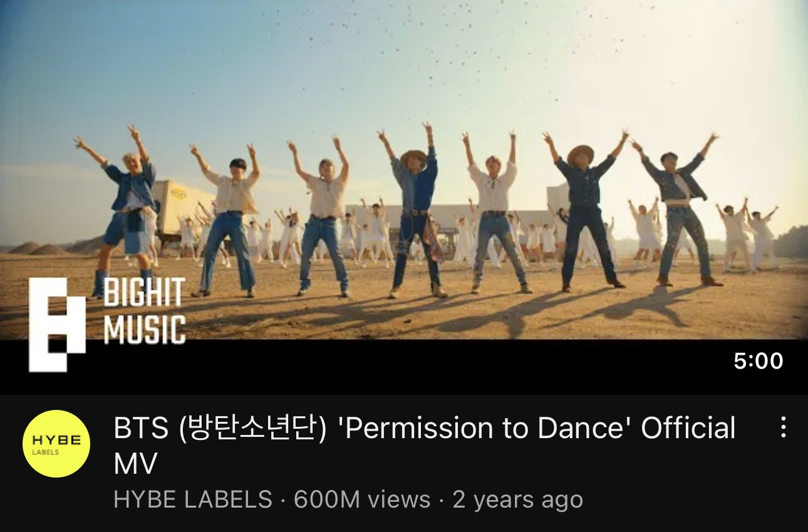Click the white Bighit Music logo mark
Screen dimensions: 808x532
coord(57,325)
